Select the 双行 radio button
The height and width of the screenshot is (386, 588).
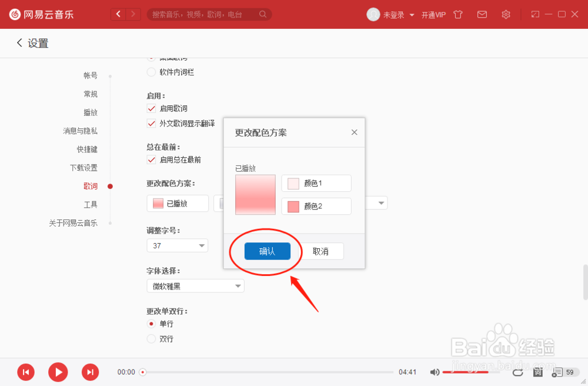151,339
